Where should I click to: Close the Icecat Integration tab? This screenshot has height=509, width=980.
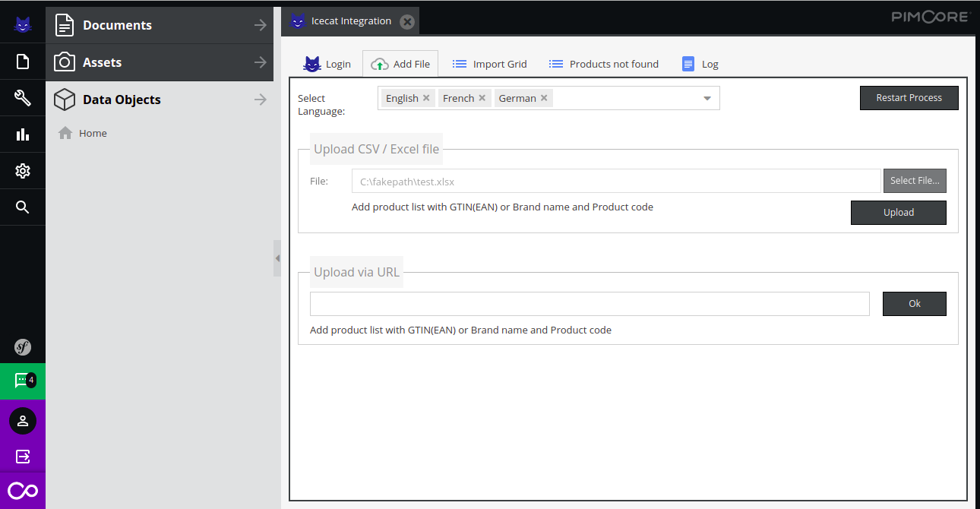[407, 21]
